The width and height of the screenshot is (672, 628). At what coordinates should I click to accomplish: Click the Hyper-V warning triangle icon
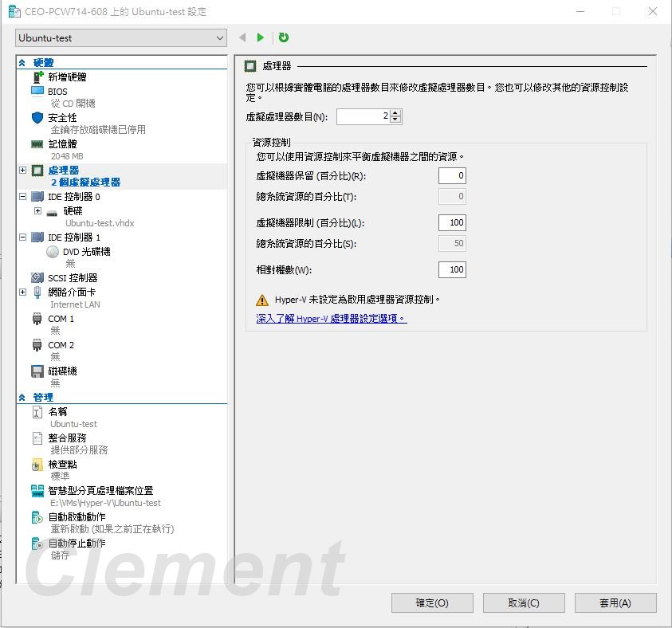[261, 300]
